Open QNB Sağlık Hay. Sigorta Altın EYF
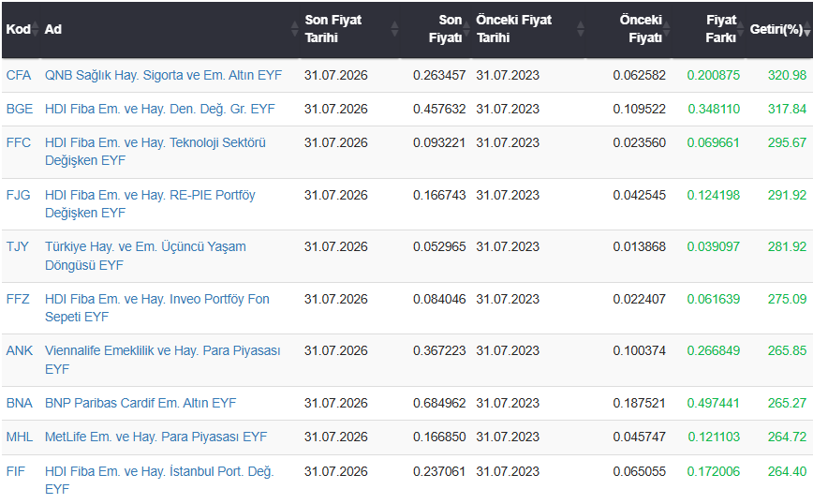Image resolution: width=813 pixels, height=504 pixels. (x=163, y=75)
